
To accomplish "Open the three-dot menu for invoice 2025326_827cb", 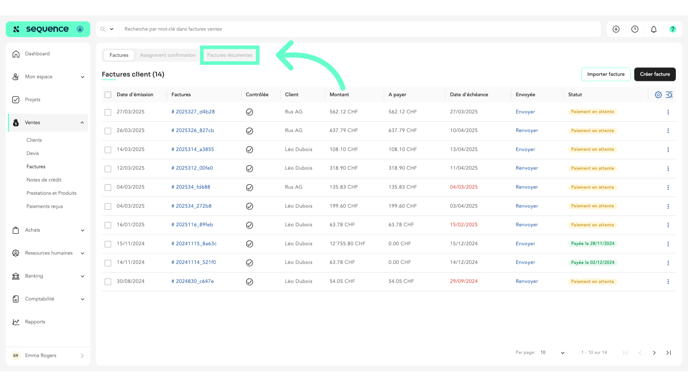I will coord(668,131).
